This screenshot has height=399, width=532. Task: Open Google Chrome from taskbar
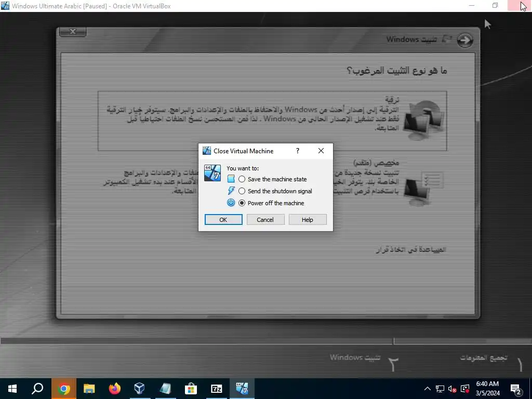tap(64, 389)
